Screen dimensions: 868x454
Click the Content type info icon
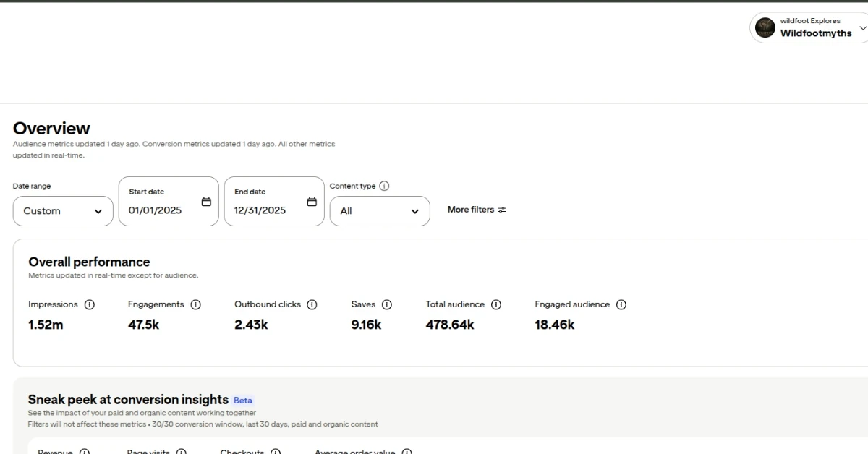(384, 186)
